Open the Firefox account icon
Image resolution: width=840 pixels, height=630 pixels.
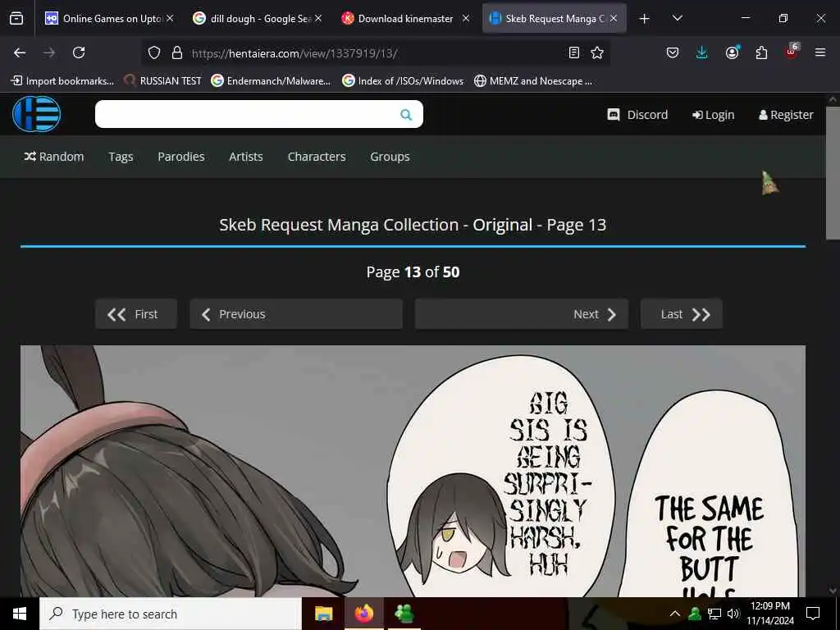[732, 52]
